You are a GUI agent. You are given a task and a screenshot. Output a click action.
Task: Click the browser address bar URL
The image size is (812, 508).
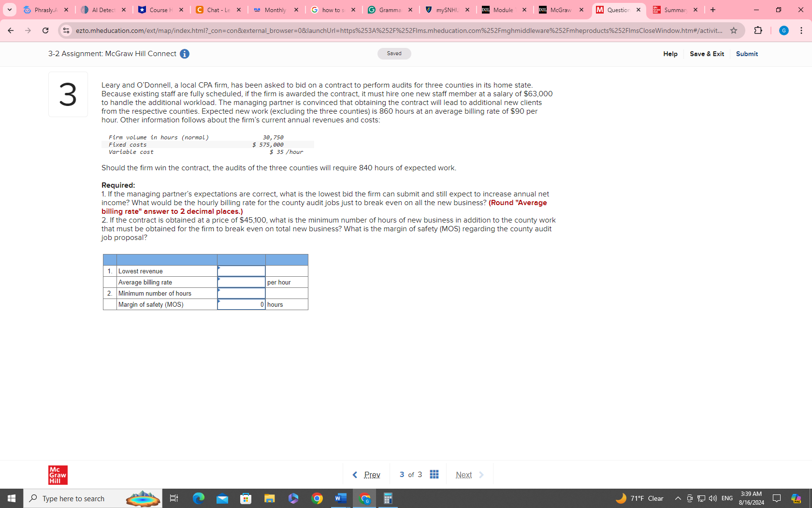coord(399,30)
